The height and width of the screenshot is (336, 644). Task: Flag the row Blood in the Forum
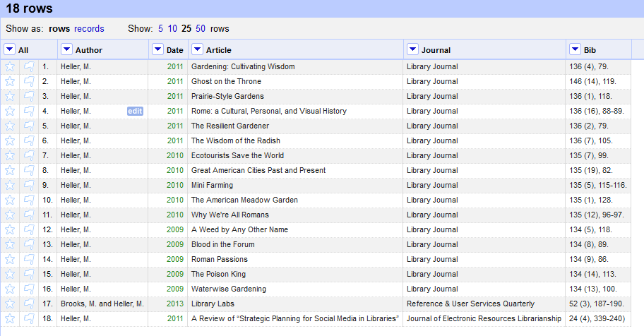point(29,244)
